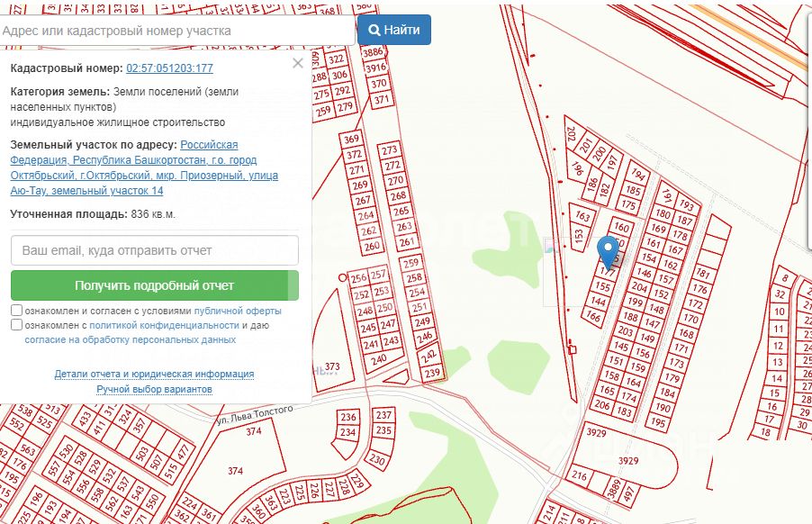
Task: Select parcel 273 on the map
Action: (390, 150)
